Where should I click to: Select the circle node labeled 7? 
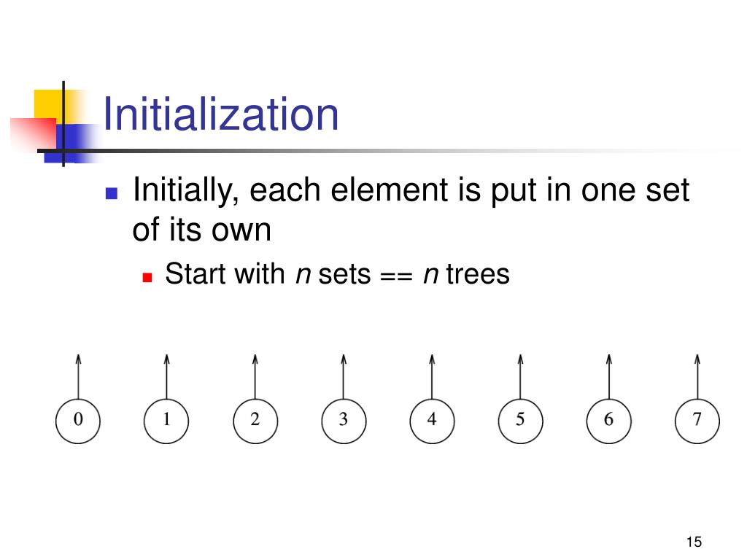pos(697,421)
